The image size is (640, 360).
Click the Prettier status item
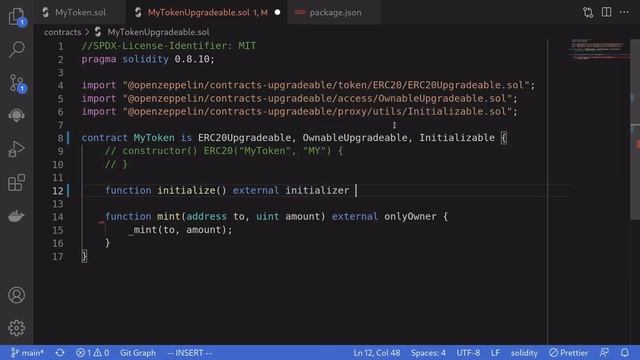(569, 353)
